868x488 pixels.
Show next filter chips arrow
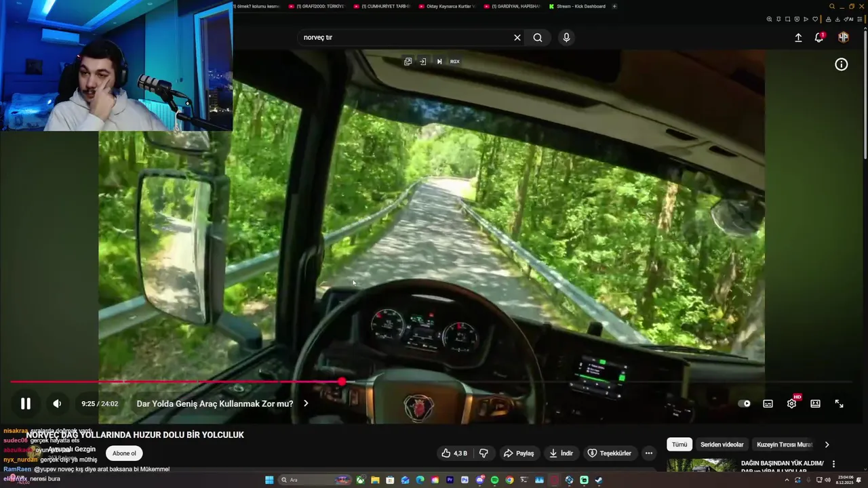pyautogui.click(x=827, y=445)
